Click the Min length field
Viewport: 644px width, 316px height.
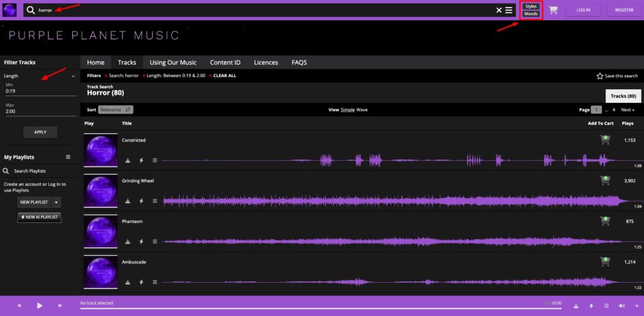pyautogui.click(x=41, y=91)
